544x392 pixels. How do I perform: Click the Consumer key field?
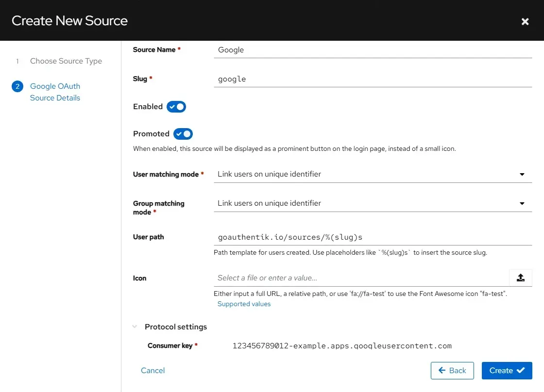click(380, 345)
